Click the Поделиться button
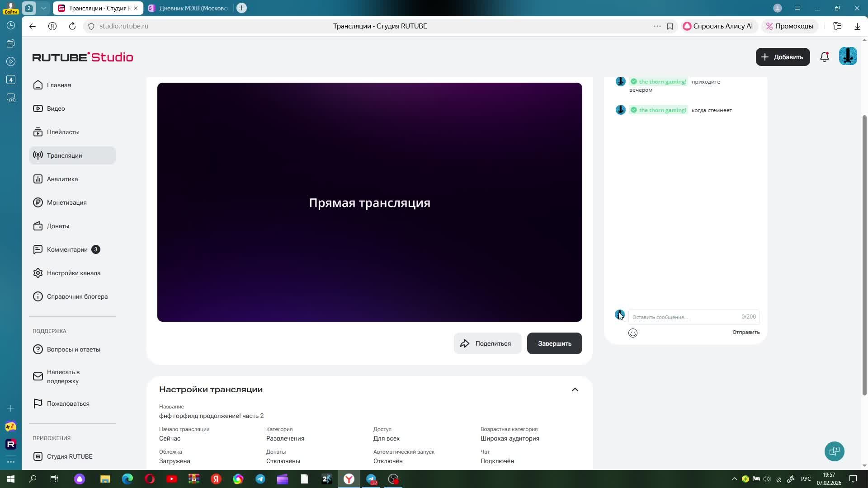Viewport: 868px width, 488px height. (x=487, y=343)
